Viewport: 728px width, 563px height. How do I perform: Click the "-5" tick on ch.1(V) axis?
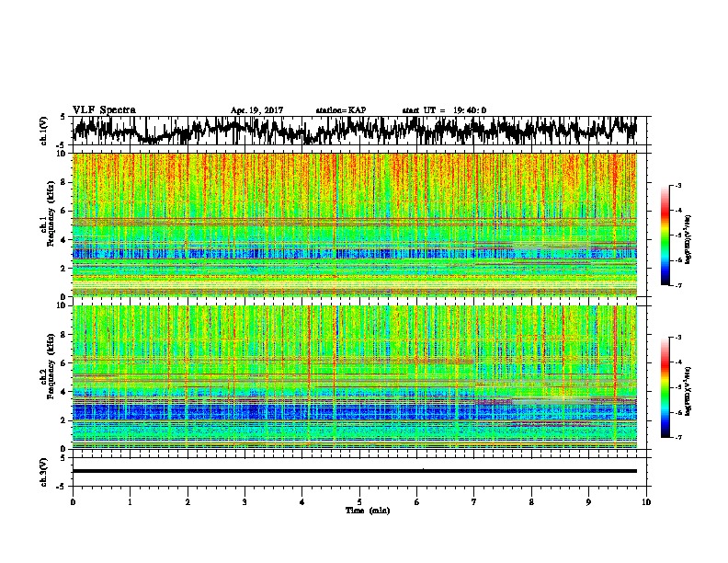[62, 144]
